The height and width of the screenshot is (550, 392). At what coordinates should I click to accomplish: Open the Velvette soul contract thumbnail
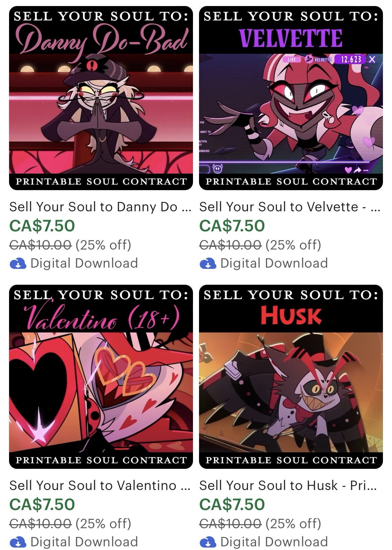pos(291,98)
